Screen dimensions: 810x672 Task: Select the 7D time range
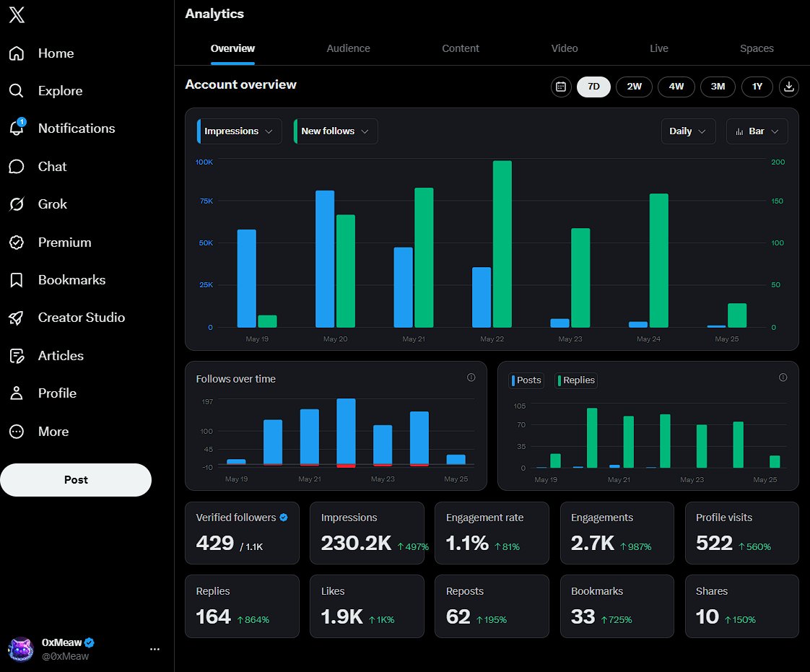click(593, 87)
